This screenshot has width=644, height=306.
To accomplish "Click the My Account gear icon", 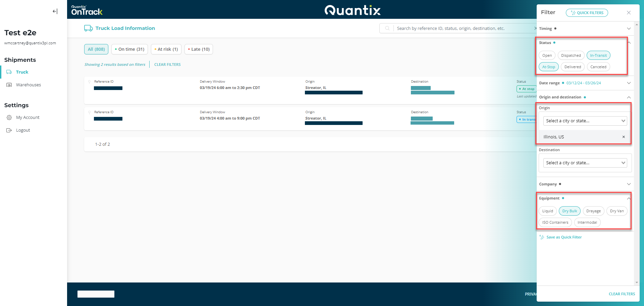I will pyautogui.click(x=9, y=118).
